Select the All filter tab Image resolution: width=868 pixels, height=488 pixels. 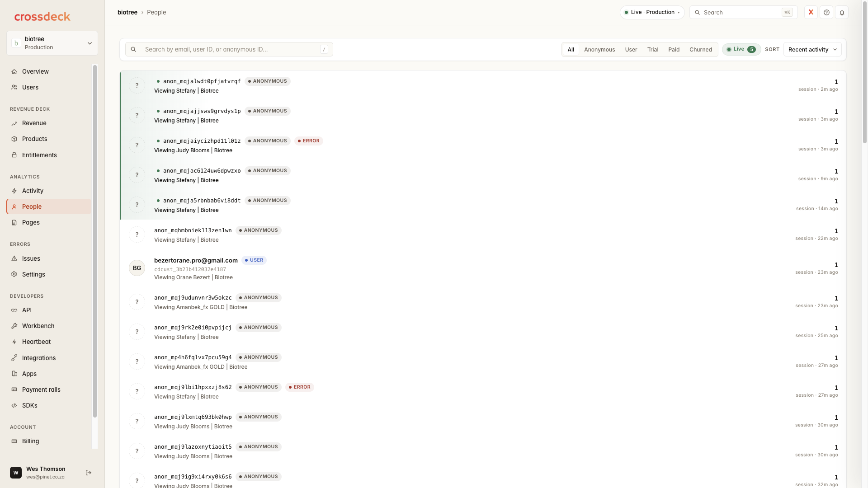click(571, 49)
